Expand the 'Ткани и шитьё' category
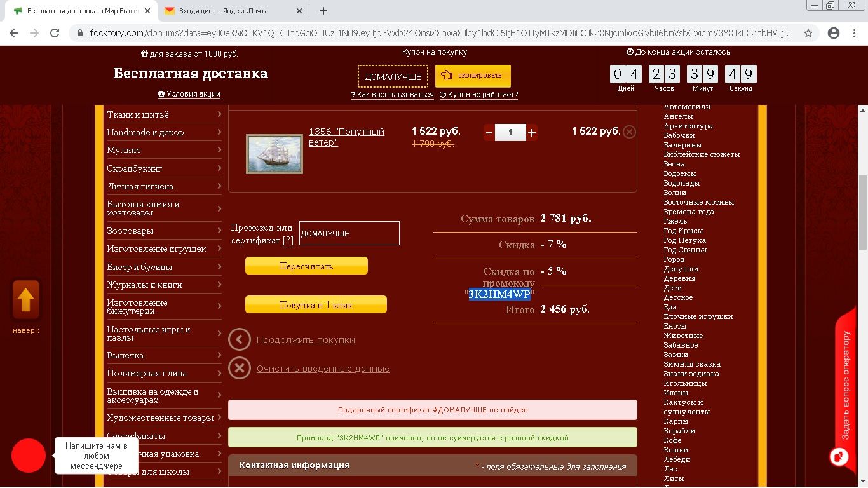Viewport: 868px width, 488px height. 219,114
